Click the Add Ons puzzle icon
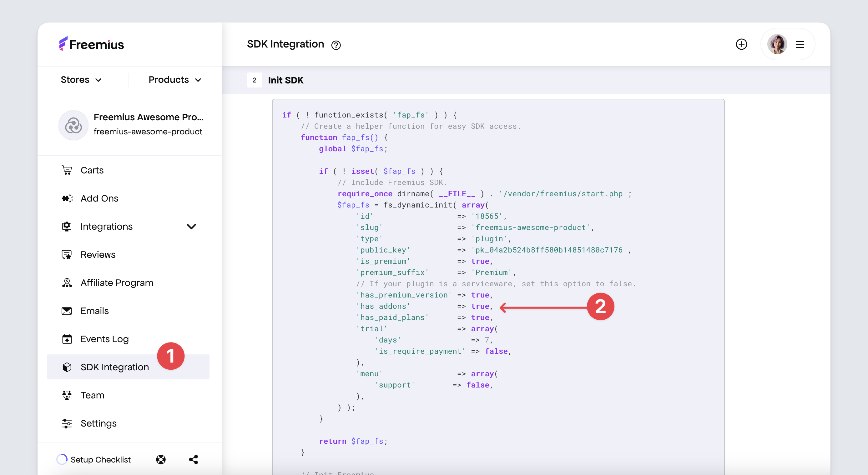 (67, 198)
